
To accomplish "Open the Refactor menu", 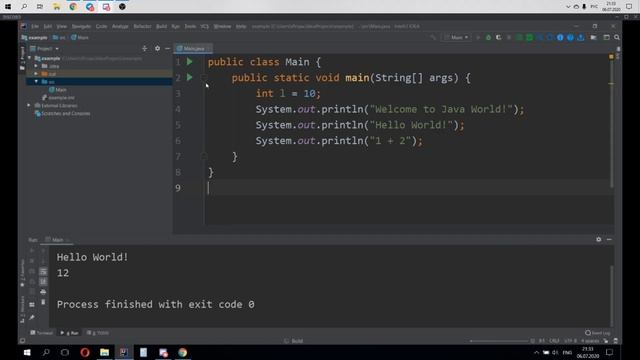I will click(x=142, y=26).
